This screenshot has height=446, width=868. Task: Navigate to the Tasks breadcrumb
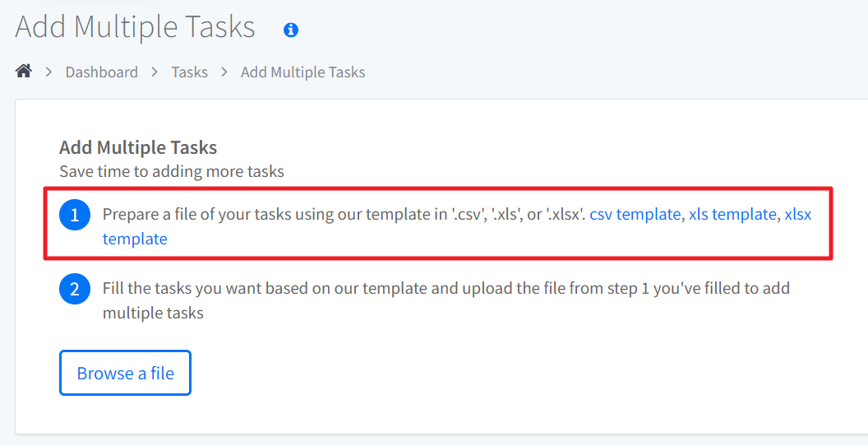tap(189, 72)
